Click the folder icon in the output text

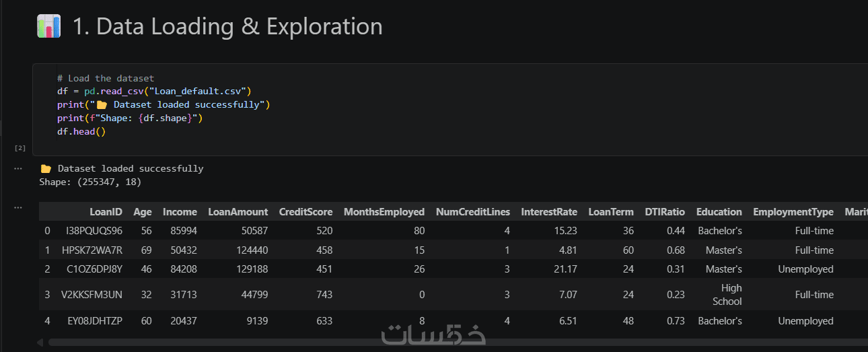[x=46, y=169]
